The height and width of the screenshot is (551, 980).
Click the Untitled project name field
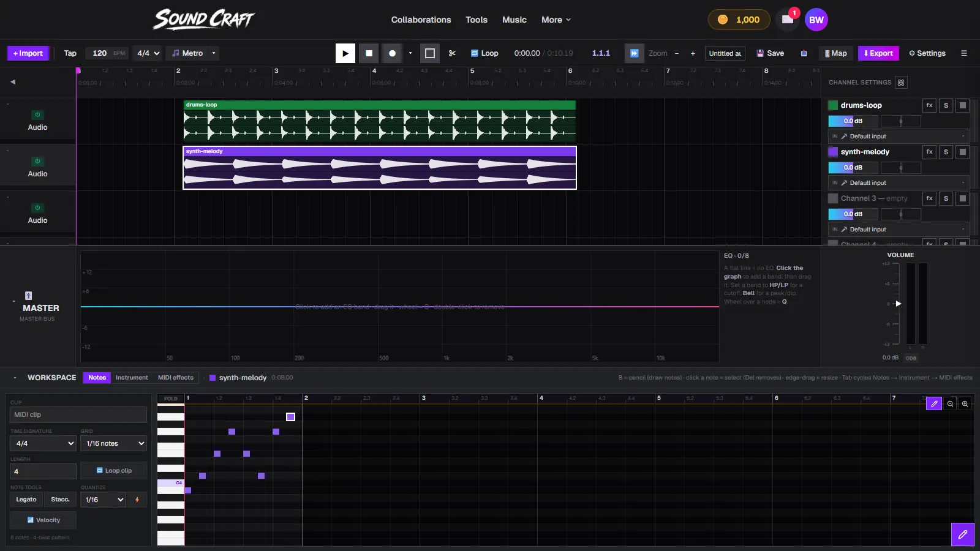click(725, 53)
